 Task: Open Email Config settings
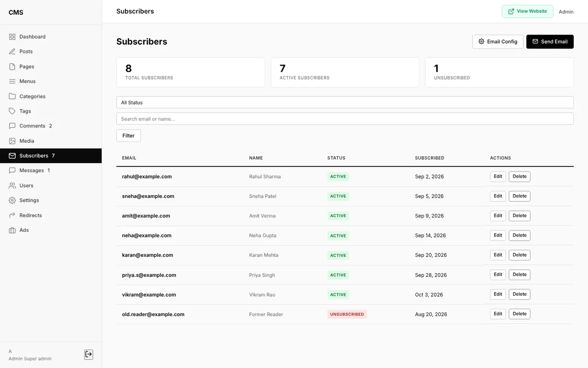tap(498, 41)
